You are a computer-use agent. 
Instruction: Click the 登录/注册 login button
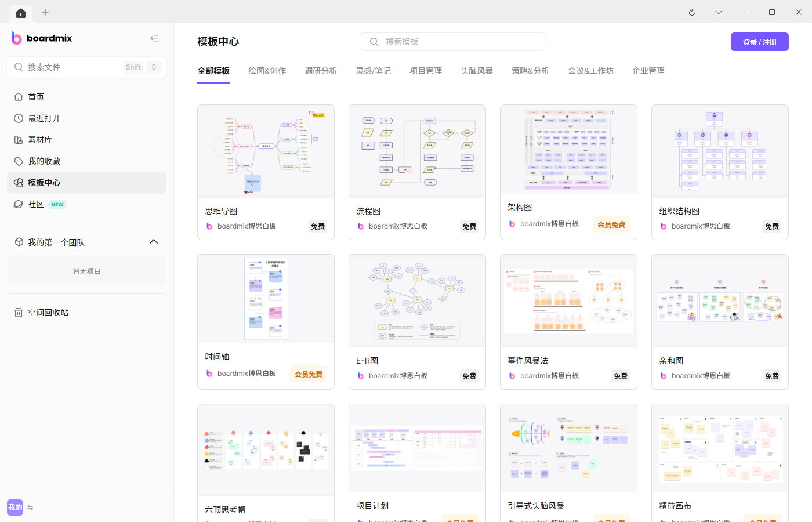coord(759,41)
